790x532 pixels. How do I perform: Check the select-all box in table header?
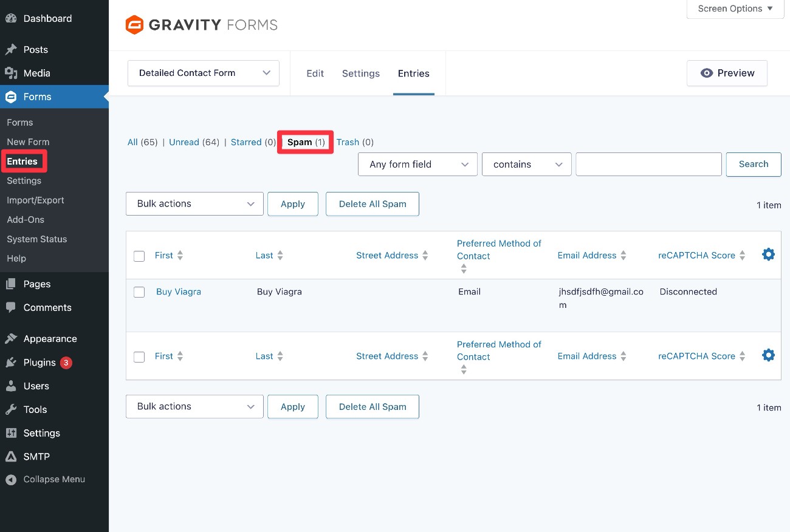[x=139, y=256]
